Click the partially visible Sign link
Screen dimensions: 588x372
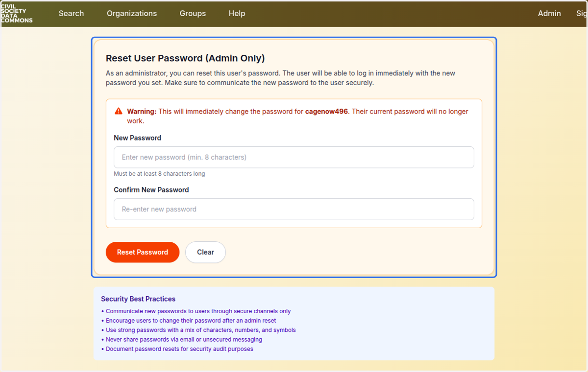tap(582, 14)
